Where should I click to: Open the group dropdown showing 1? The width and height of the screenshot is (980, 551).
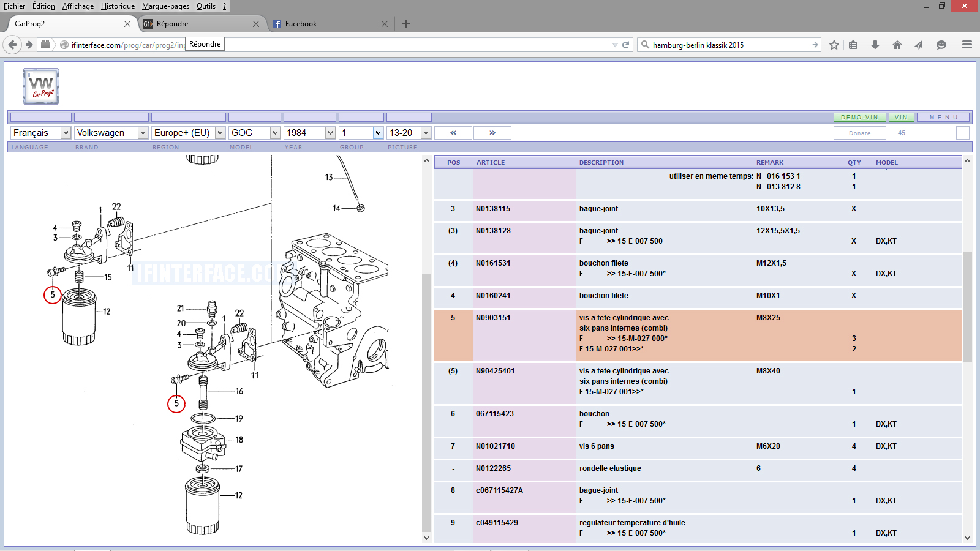(361, 133)
